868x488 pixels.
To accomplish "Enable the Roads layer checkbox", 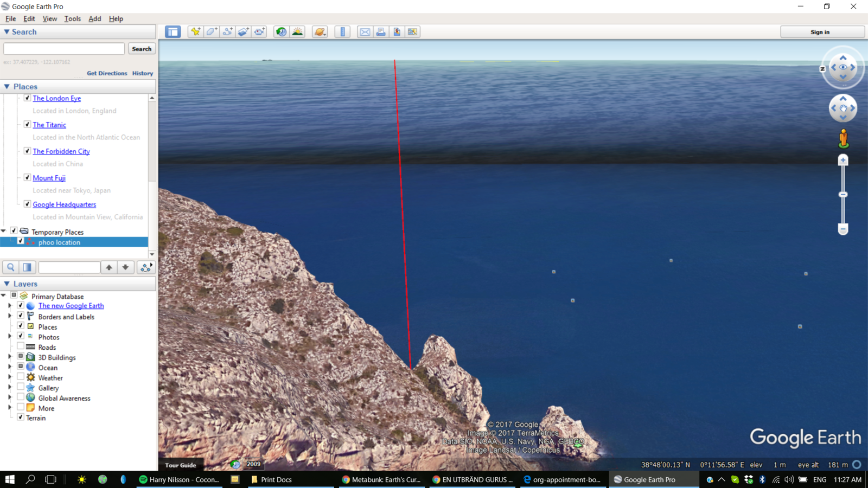I will 21,347.
